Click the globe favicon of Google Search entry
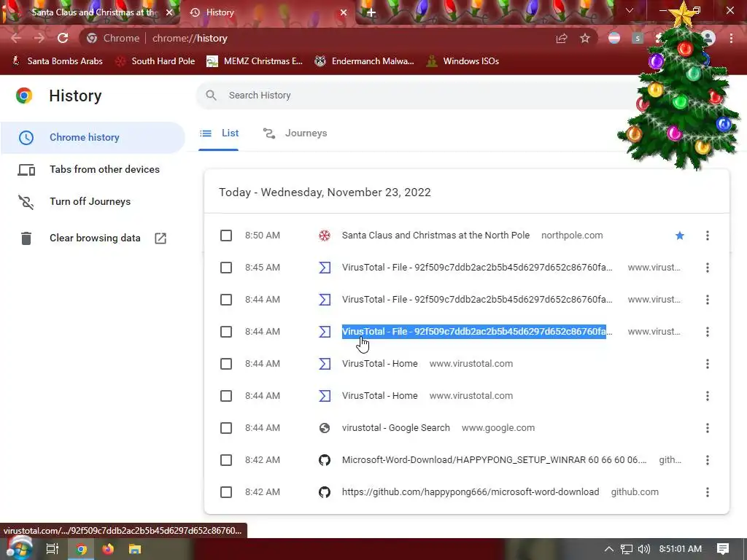The width and height of the screenshot is (747, 560). 325,428
